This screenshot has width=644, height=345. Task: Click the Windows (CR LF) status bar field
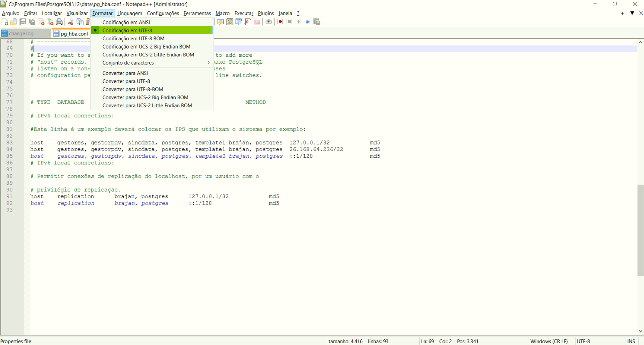click(x=548, y=341)
